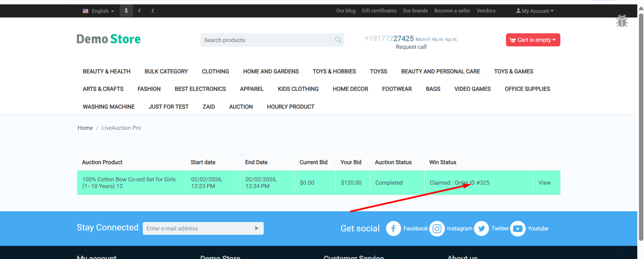The width and height of the screenshot is (644, 259).
Task: Open the Facebook social icon
Action: tap(393, 229)
